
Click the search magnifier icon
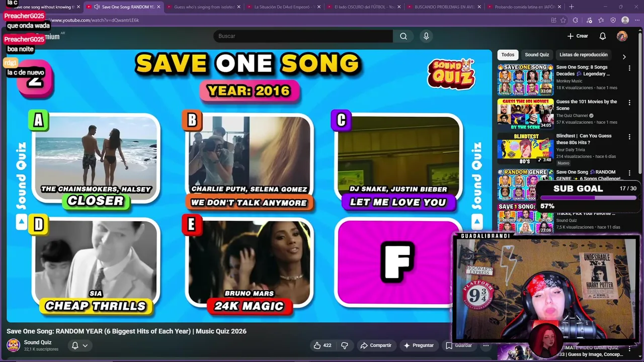pos(404,36)
